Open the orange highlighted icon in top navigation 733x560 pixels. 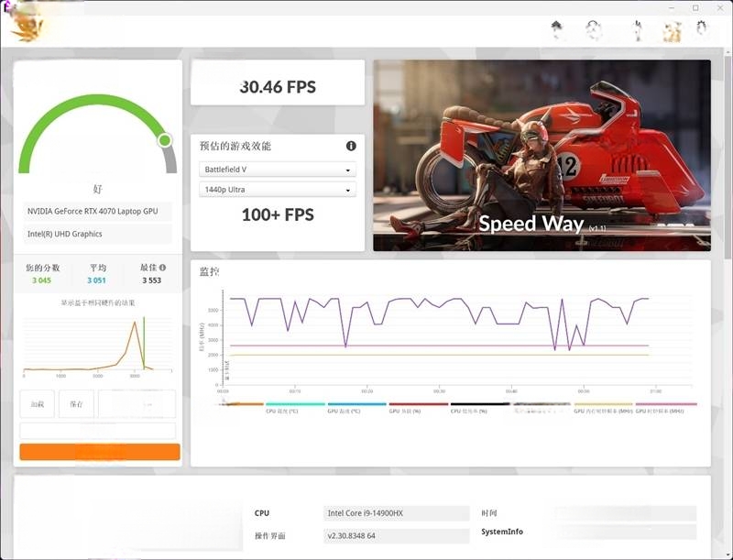[673, 31]
